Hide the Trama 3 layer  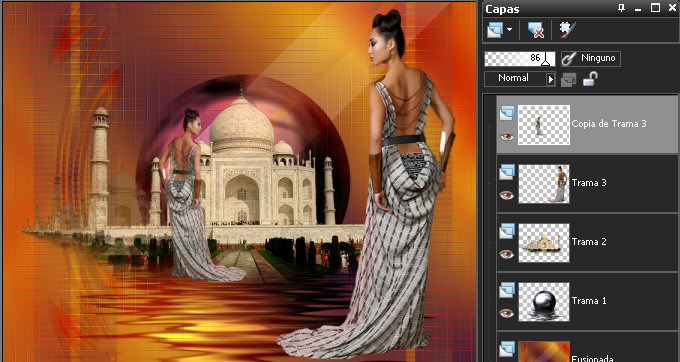pyautogui.click(x=506, y=195)
